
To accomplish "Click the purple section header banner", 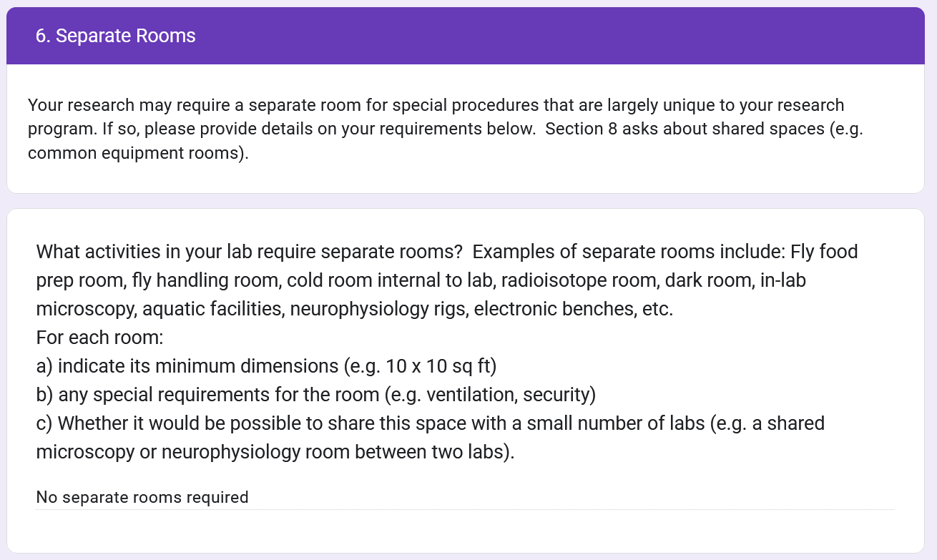I will click(x=466, y=36).
